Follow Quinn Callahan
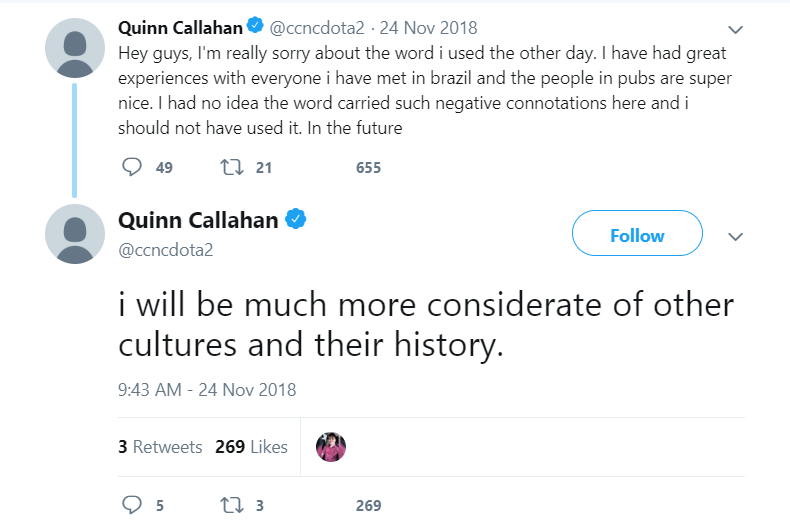Image resolution: width=790 pixels, height=524 pixels. pyautogui.click(x=637, y=236)
